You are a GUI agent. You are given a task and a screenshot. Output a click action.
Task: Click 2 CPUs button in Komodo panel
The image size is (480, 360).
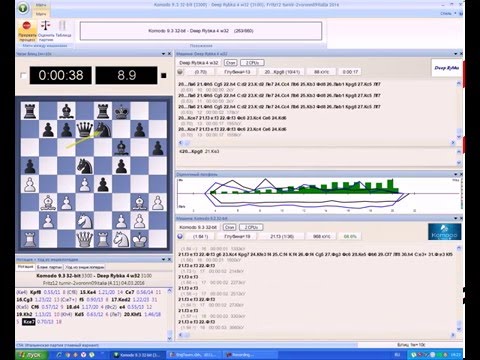251,227
